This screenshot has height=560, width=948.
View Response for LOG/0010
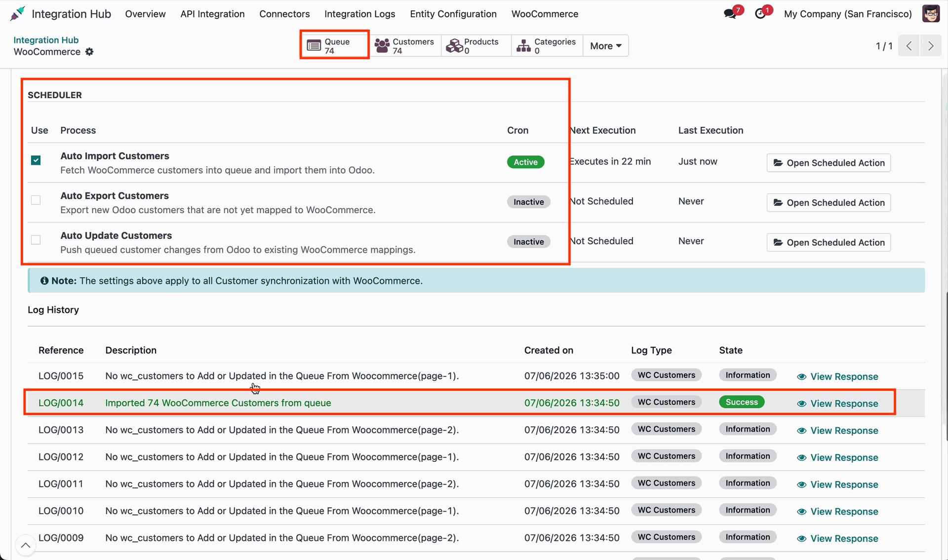pyautogui.click(x=837, y=512)
